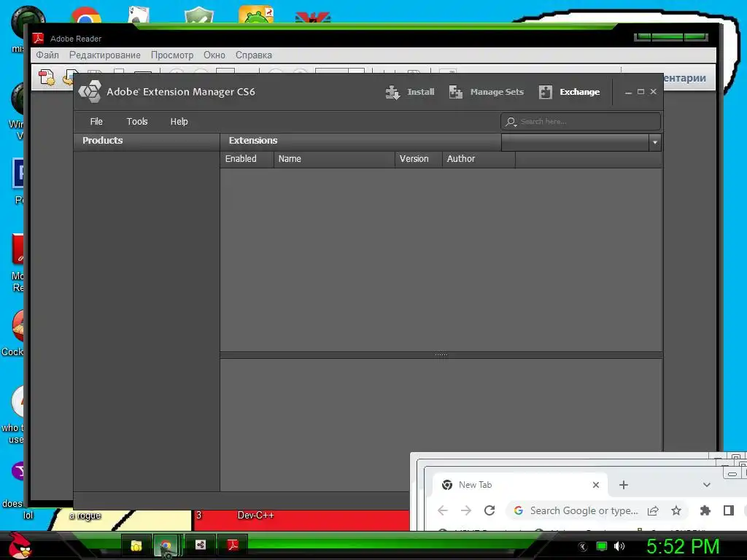The height and width of the screenshot is (560, 747).
Task: Click the Products panel header
Action: 146,141
